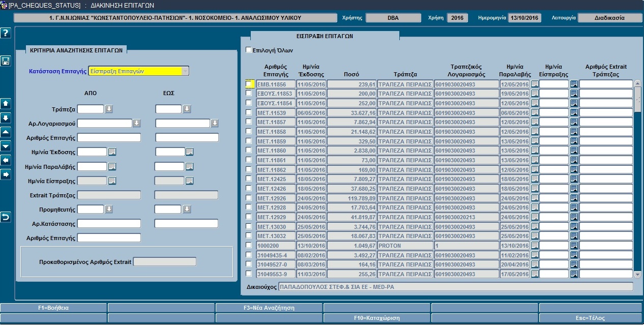The width and height of the screenshot is (644, 325).
Task: Open Είσπραξης calendar icon in row ΜΕΤ.11539
Action: click(x=574, y=112)
